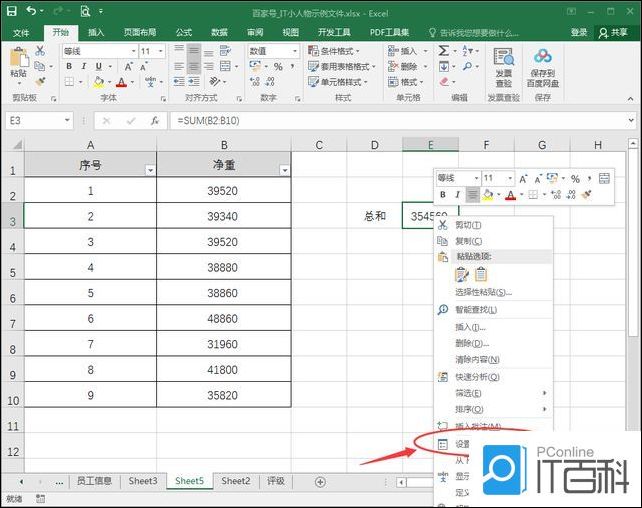This screenshot has width=642, height=508.
Task: Click cell B6 containing 48860
Action: click(x=223, y=318)
